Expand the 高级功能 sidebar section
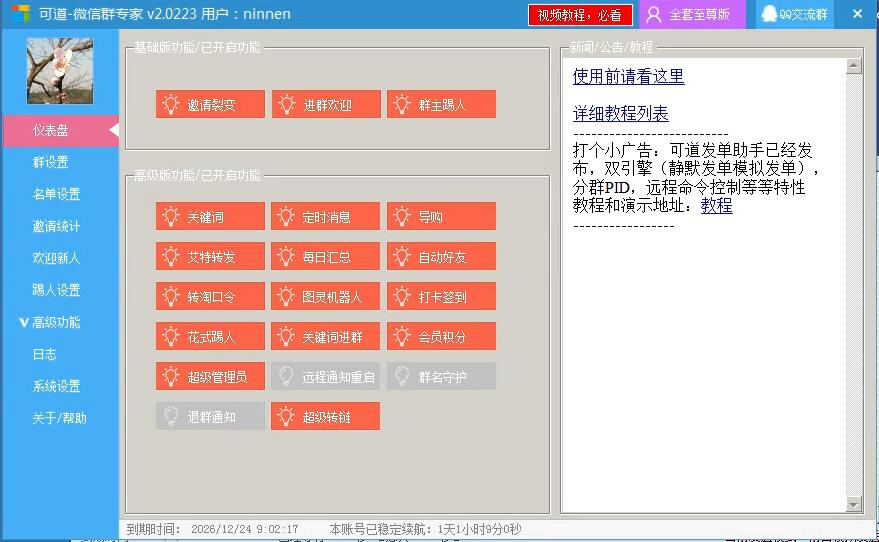Viewport: 879px width, 542px height. point(56,322)
